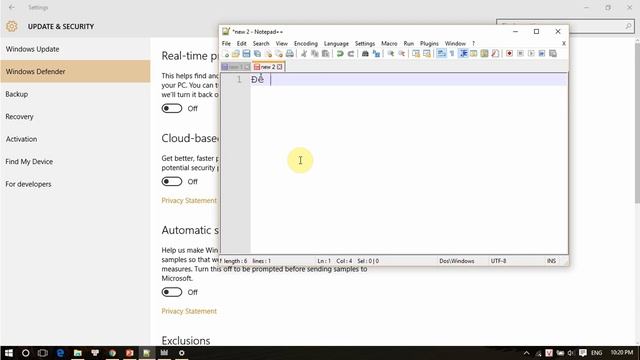Toggle the indent guide toolbar icon
This screenshot has width=640, height=360.
click(463, 53)
